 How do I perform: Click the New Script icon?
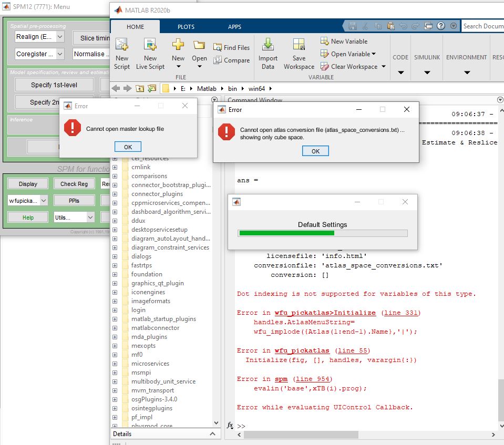pyautogui.click(x=122, y=45)
